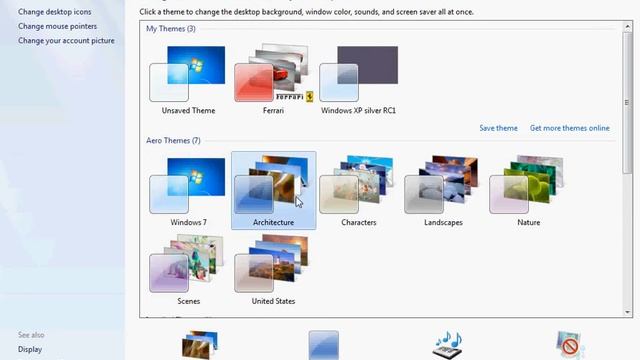Open Sounds settings icon
This screenshot has width=640, height=360.
coord(448,345)
